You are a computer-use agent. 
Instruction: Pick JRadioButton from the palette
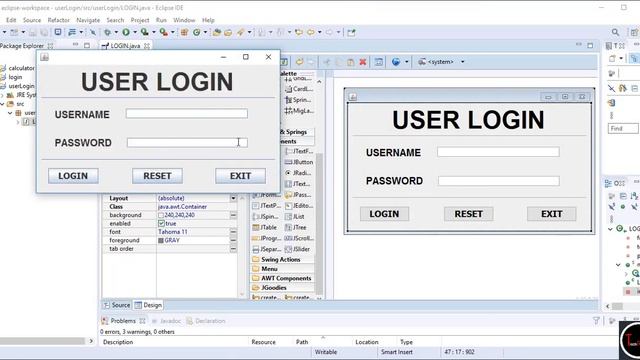click(x=298, y=173)
